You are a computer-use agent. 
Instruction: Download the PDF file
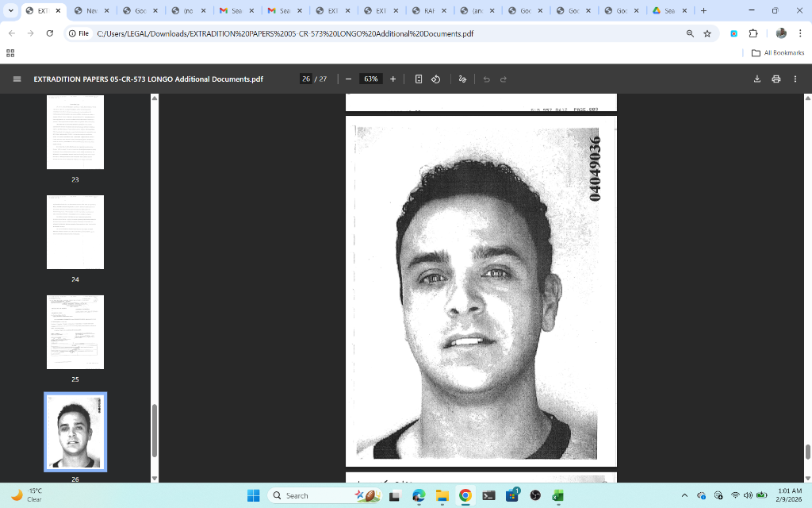tap(756, 79)
